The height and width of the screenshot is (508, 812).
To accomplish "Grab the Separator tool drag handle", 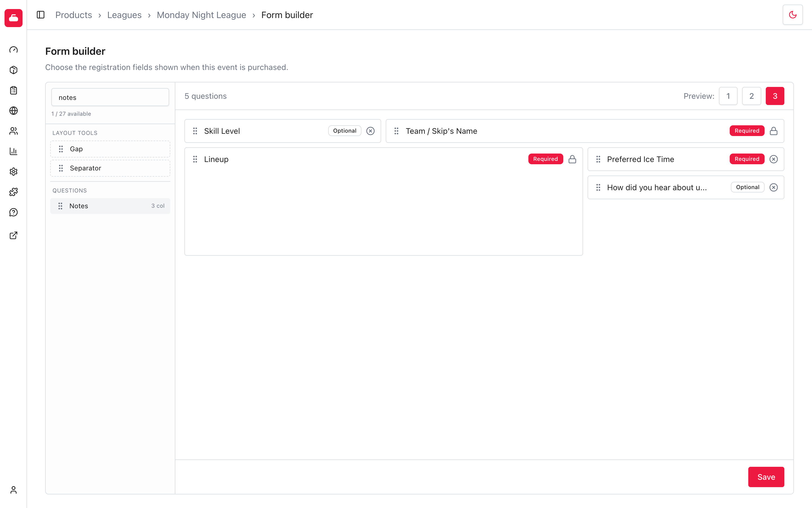I will [x=61, y=168].
